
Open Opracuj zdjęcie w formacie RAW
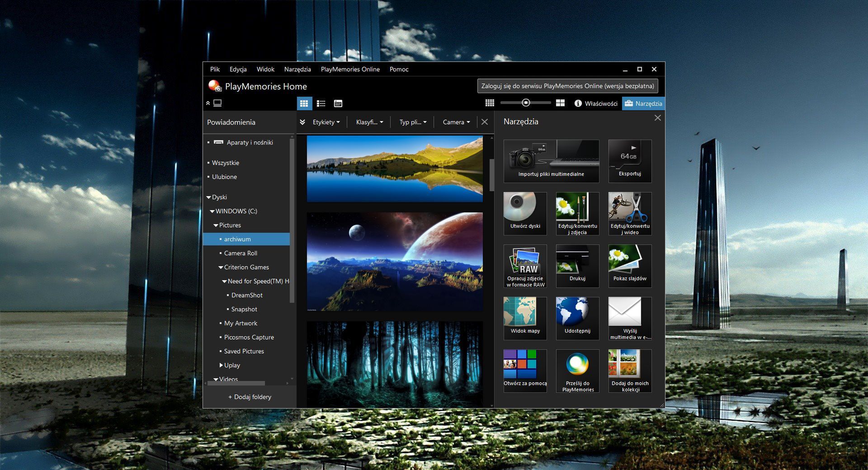525,266
